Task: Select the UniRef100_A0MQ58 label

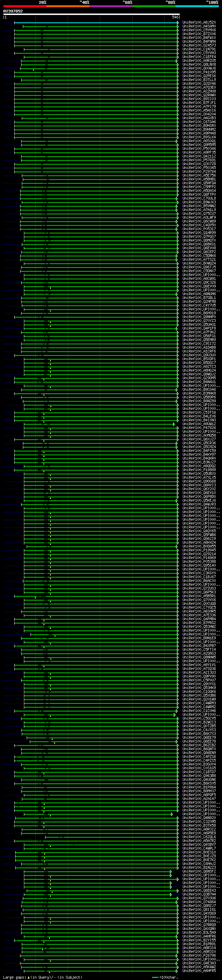Action: (x=199, y=436)
